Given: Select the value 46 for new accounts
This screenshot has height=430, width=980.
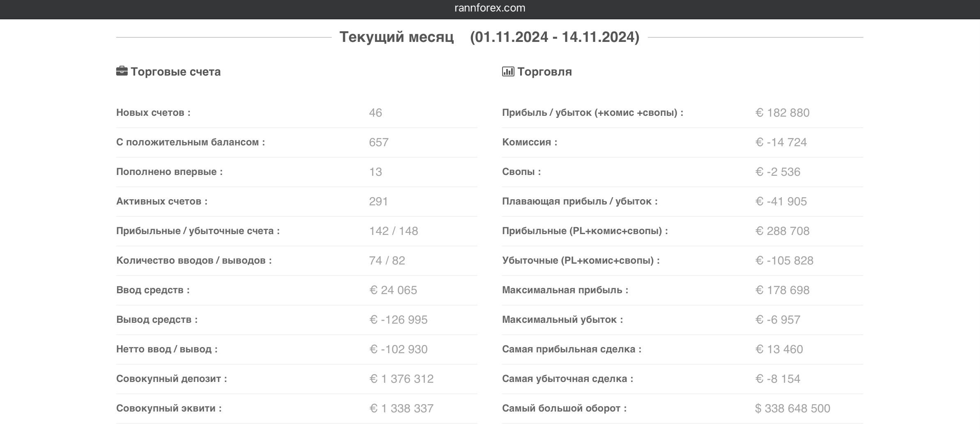Looking at the screenshot, I should (x=375, y=113).
